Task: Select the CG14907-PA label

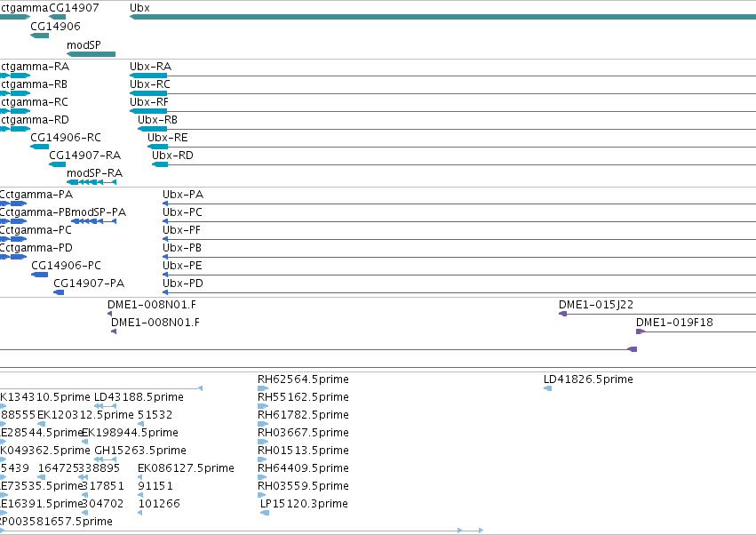Action: point(89,283)
